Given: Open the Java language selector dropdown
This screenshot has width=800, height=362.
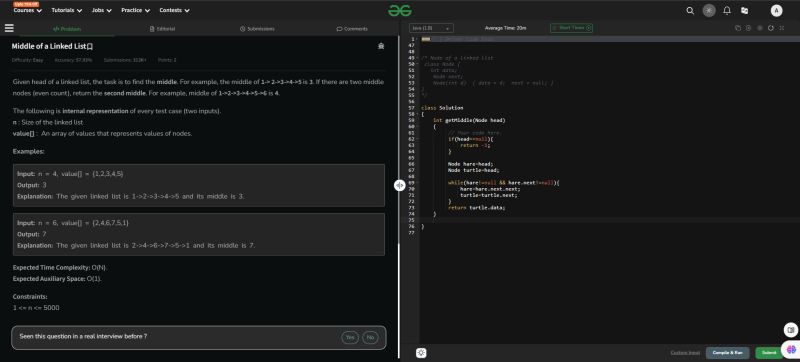Looking at the screenshot, I should click(x=431, y=28).
